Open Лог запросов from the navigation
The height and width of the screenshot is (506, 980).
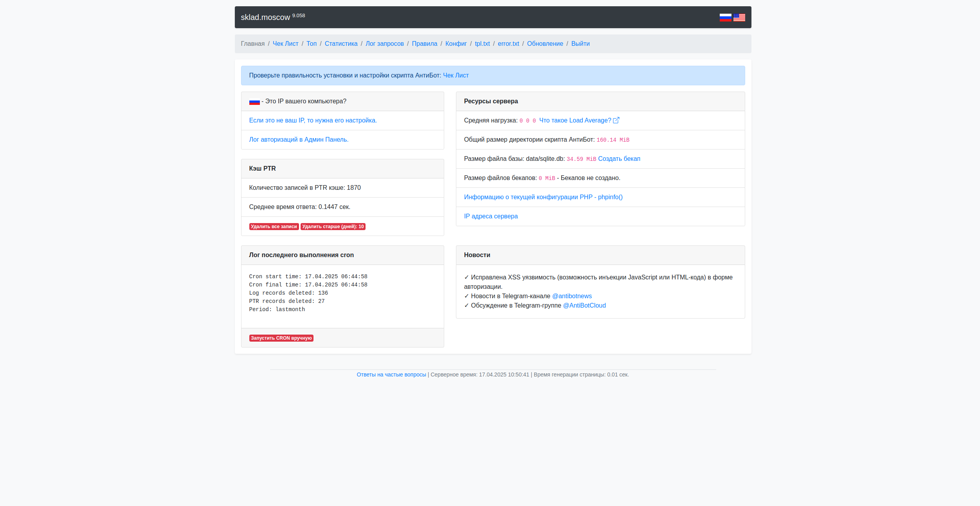tap(384, 44)
